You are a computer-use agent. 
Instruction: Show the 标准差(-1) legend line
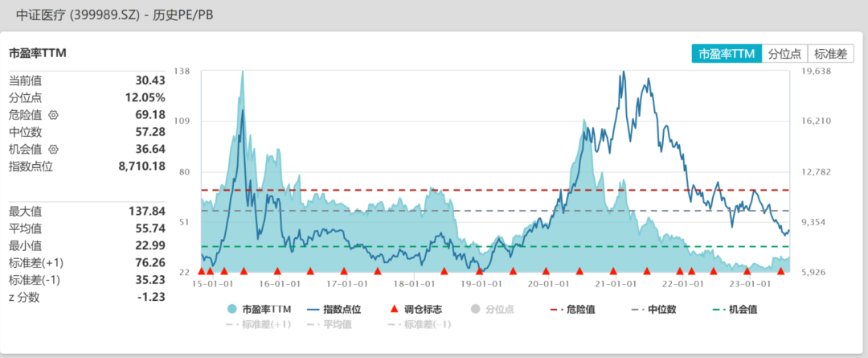[420, 324]
